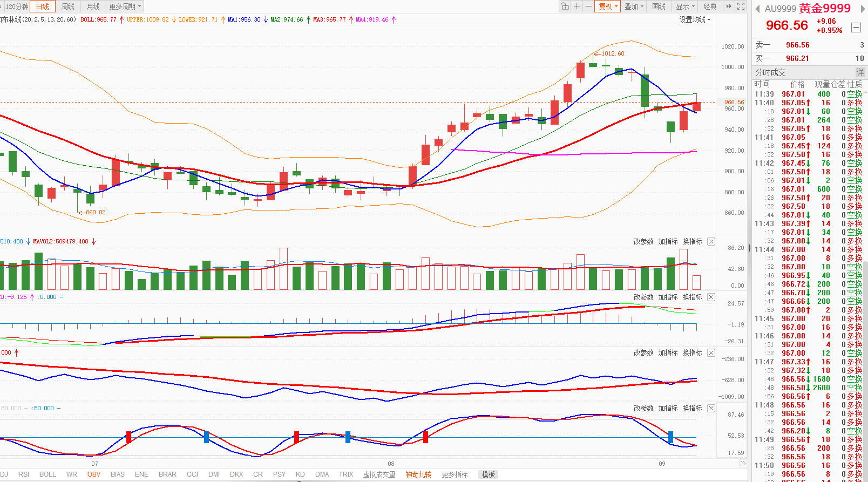Click the red BOLL middle line swatch label

click(98, 19)
